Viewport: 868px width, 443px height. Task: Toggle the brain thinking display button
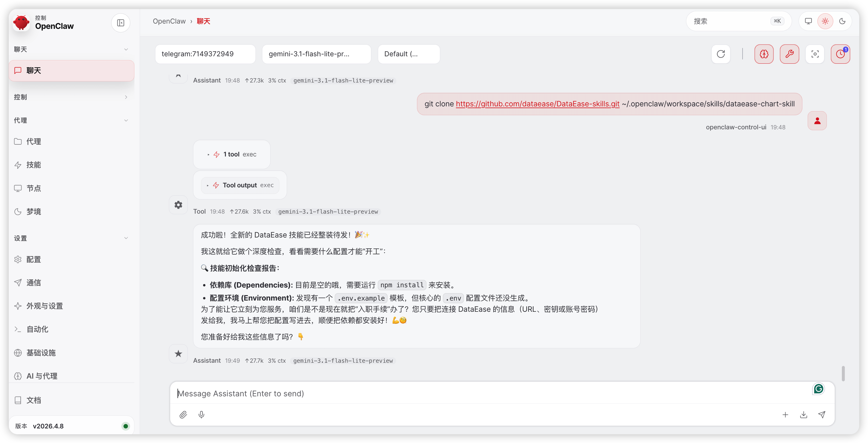pos(764,54)
